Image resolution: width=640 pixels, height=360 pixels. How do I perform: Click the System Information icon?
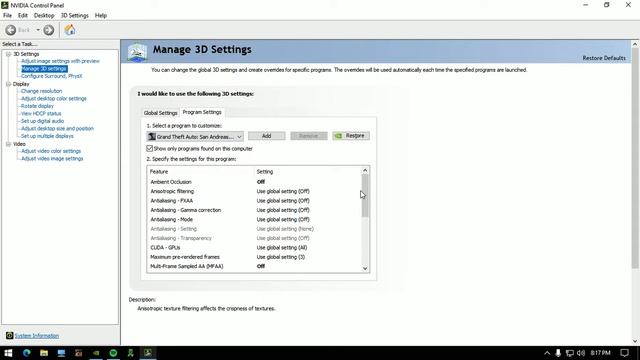coord(9,336)
